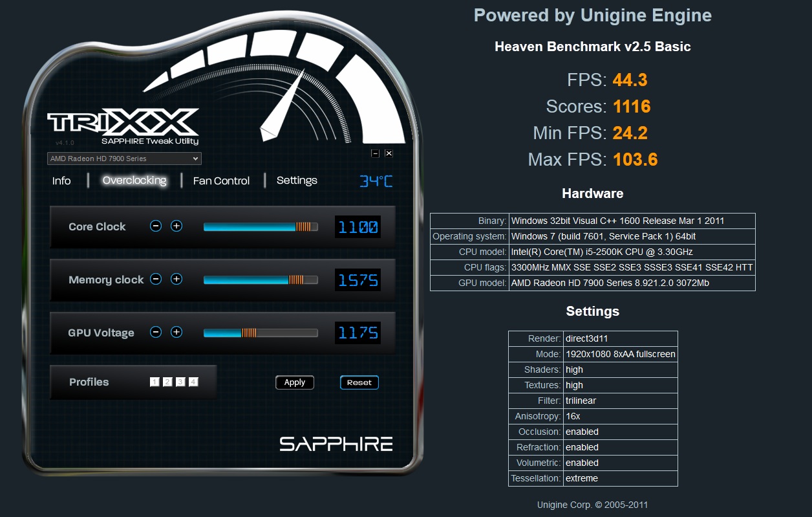Click the Unigine Corp. copyright text
This screenshot has height=517, width=812.
click(593, 505)
